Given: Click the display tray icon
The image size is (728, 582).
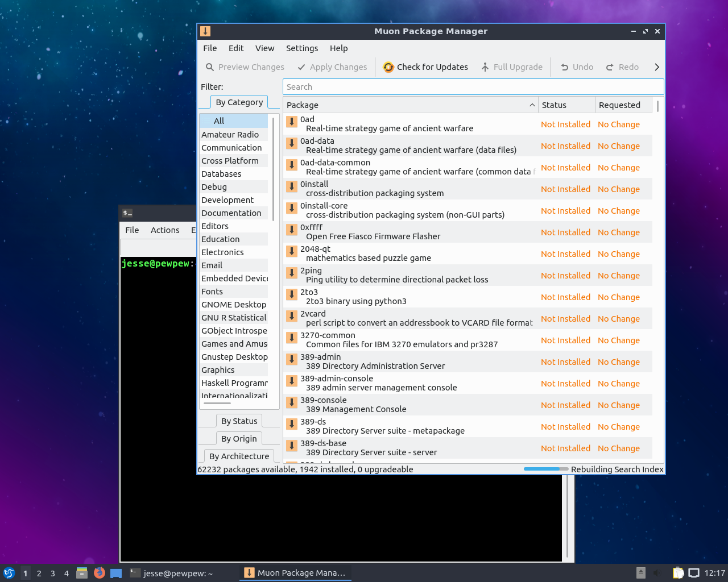Looking at the screenshot, I should [x=694, y=573].
